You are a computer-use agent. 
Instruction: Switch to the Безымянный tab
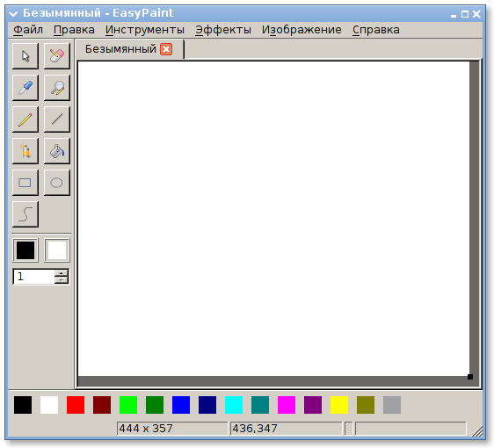120,49
